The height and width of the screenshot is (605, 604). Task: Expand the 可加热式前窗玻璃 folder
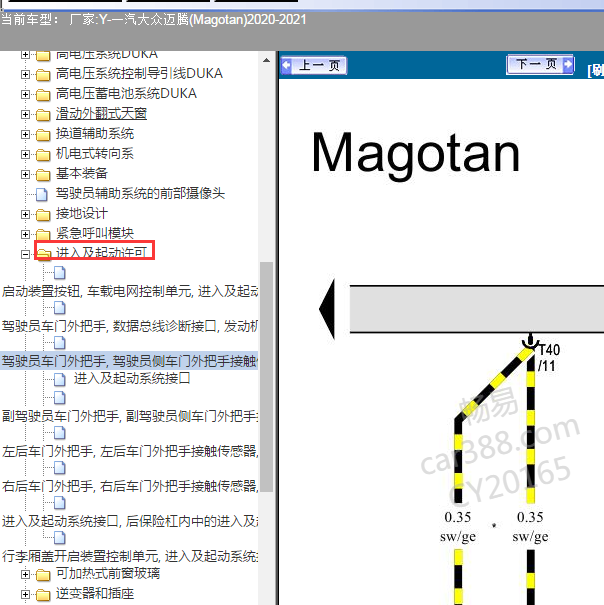25,575
